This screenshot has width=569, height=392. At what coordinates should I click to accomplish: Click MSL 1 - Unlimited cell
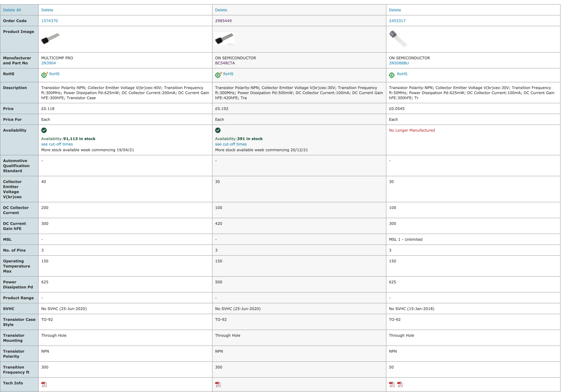click(473, 239)
